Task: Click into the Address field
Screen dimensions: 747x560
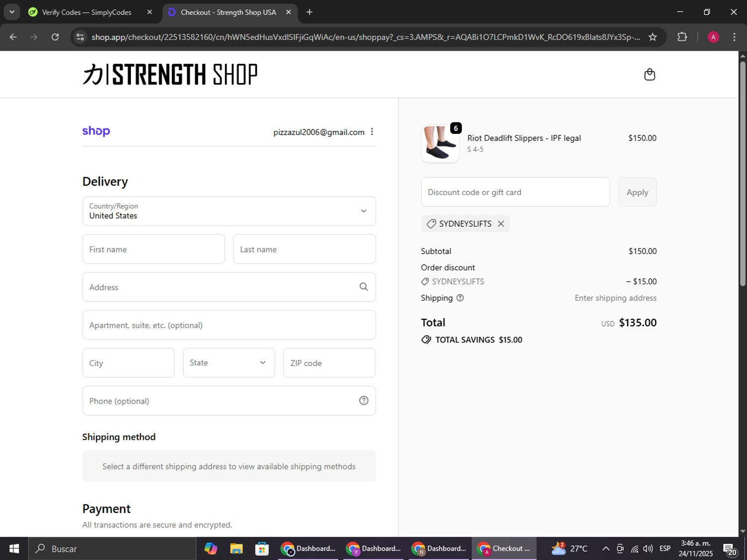Action: [229, 287]
